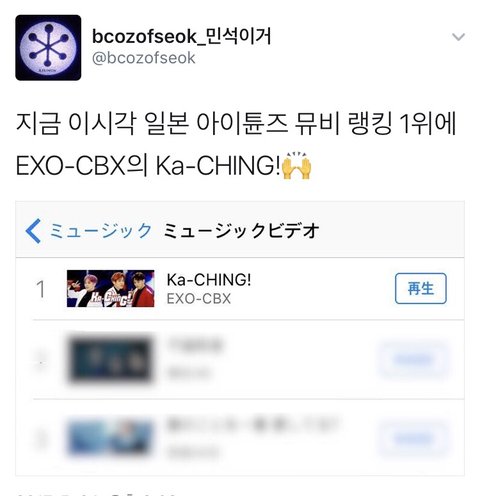The width and height of the screenshot is (480, 496).
Task: Select the rank 1 number
Action: tap(41, 289)
